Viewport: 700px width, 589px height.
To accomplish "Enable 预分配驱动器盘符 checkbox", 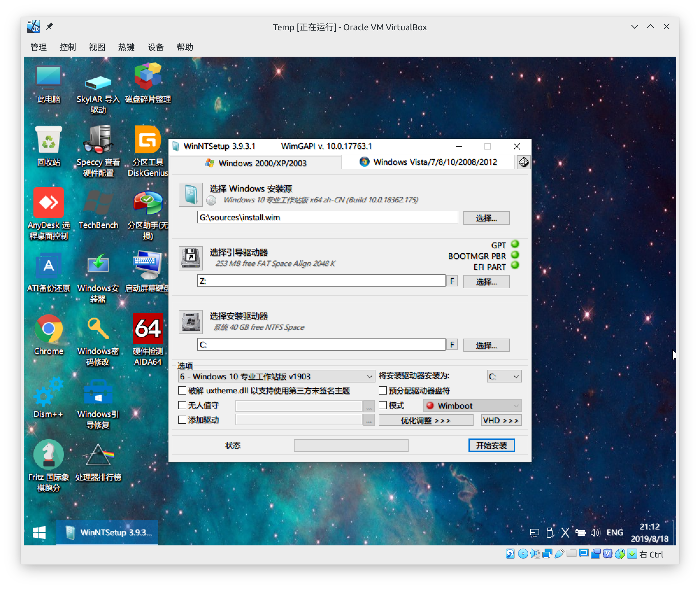I will pyautogui.click(x=383, y=391).
